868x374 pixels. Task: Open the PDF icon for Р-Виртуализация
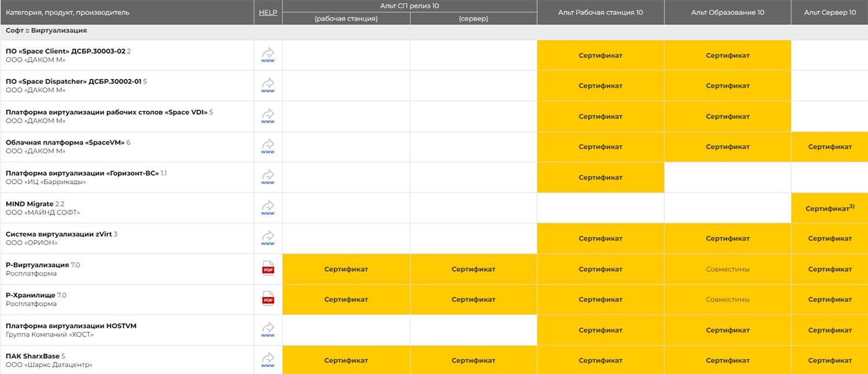[x=268, y=269]
